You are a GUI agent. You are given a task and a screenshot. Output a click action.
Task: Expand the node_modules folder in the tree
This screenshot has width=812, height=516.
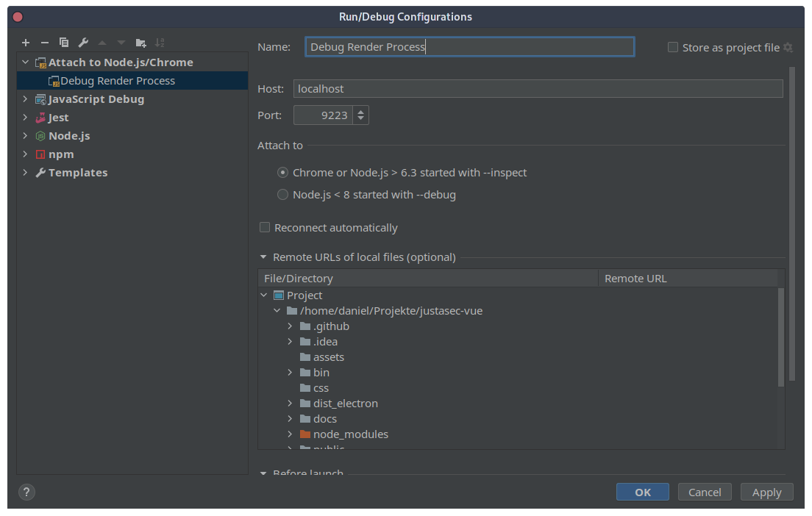(x=291, y=434)
